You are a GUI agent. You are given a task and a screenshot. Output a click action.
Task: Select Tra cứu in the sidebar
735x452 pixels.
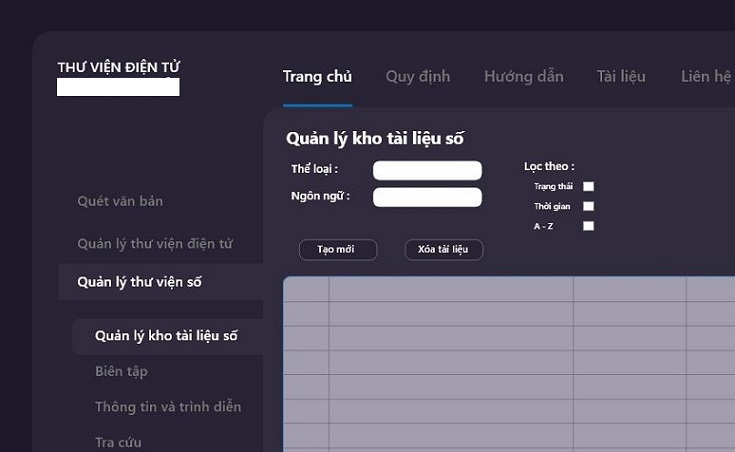point(118,442)
